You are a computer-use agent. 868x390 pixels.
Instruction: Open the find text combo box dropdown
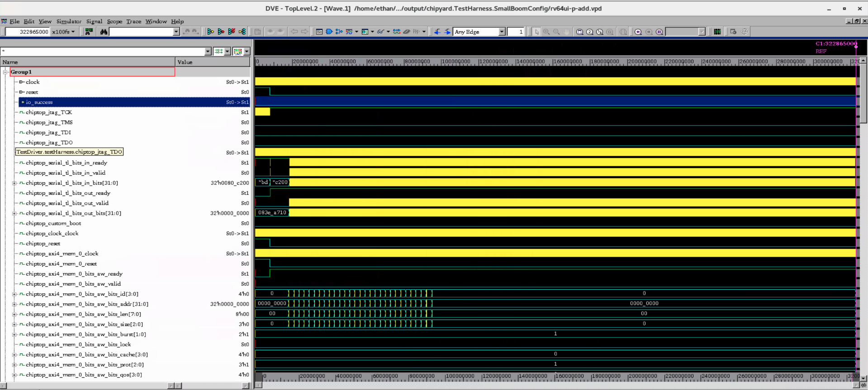point(176,32)
